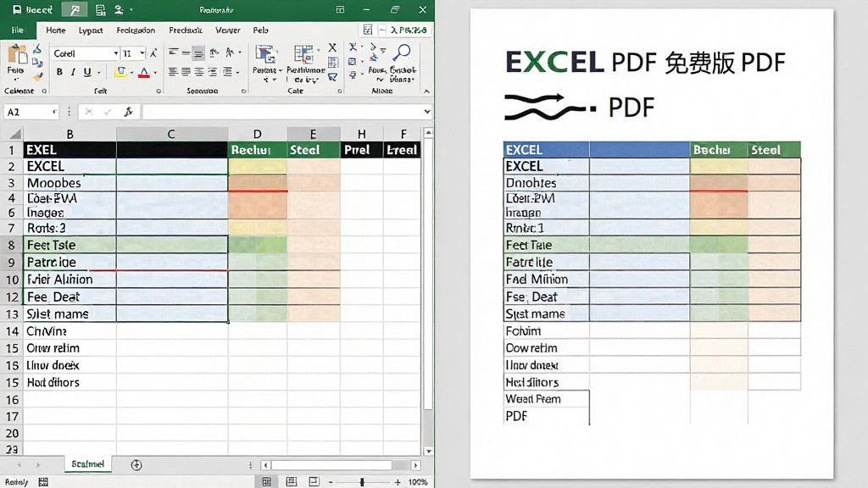Select all cells via corner triangle
This screenshot has width=868, height=488.
click(x=15, y=134)
